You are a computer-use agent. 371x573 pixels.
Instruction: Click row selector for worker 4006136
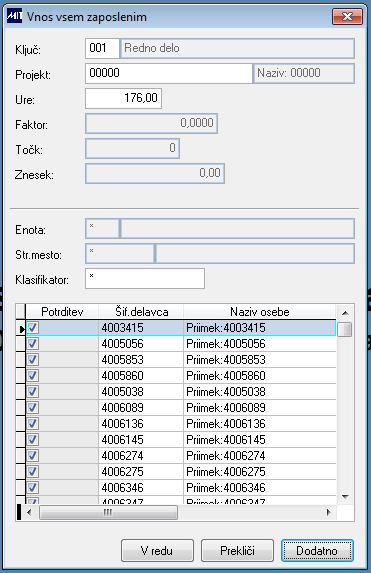21,424
